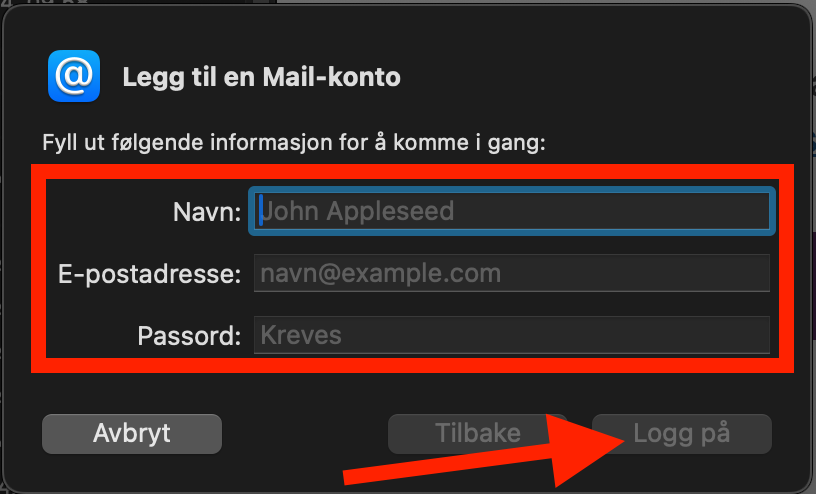Click the 'Kreves' placeholder text

pos(301,335)
